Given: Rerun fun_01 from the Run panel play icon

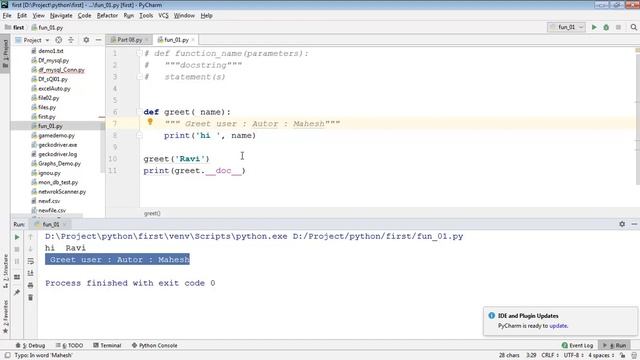Looking at the screenshot, I should tap(17, 237).
